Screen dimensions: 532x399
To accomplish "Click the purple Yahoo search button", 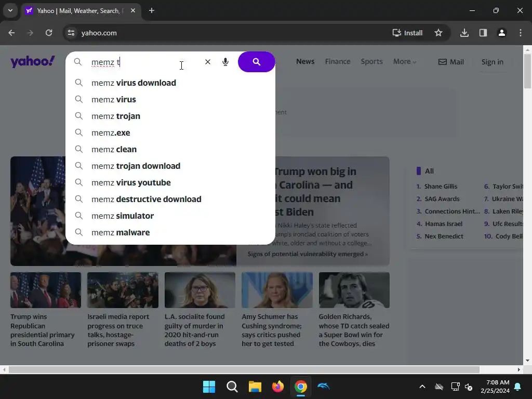I will [256, 62].
